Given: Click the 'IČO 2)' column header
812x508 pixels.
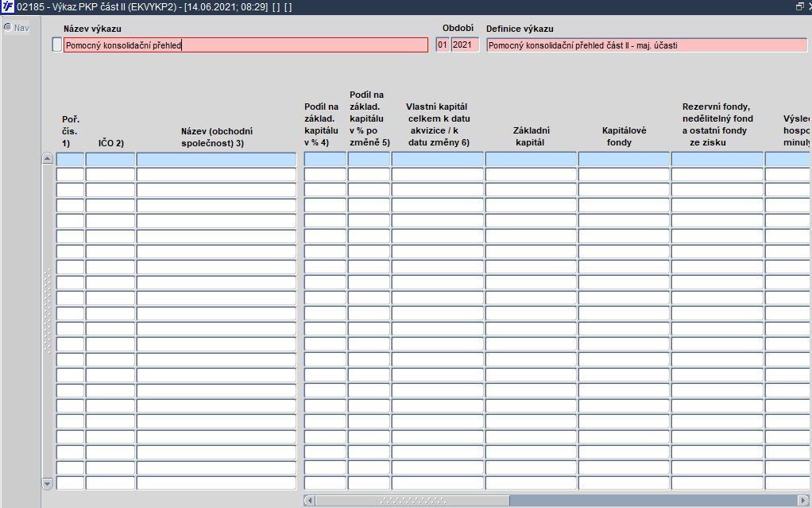Looking at the screenshot, I should click(x=110, y=143).
